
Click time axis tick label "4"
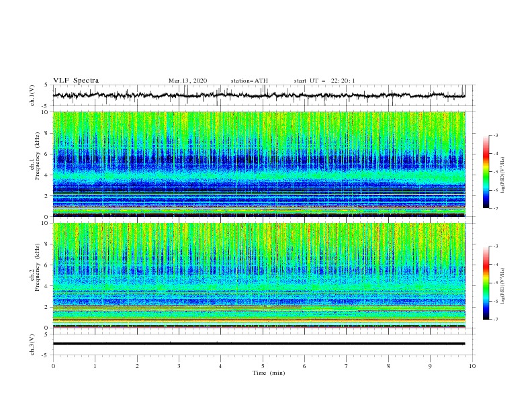[220, 366]
